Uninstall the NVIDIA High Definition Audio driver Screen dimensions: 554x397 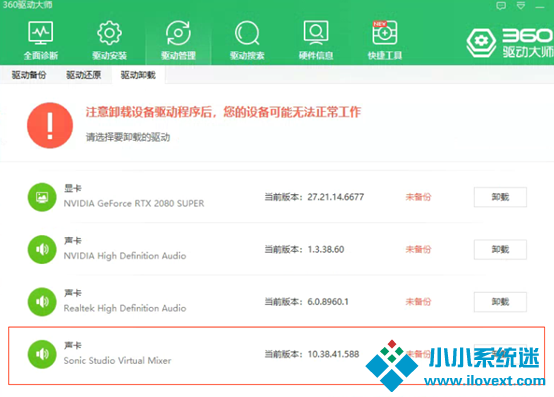(x=500, y=249)
